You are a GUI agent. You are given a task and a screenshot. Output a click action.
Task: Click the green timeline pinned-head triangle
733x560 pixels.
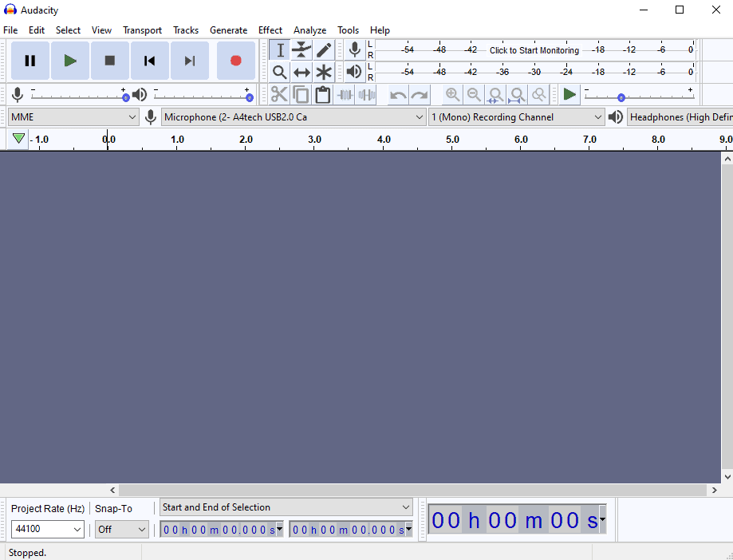(18, 139)
